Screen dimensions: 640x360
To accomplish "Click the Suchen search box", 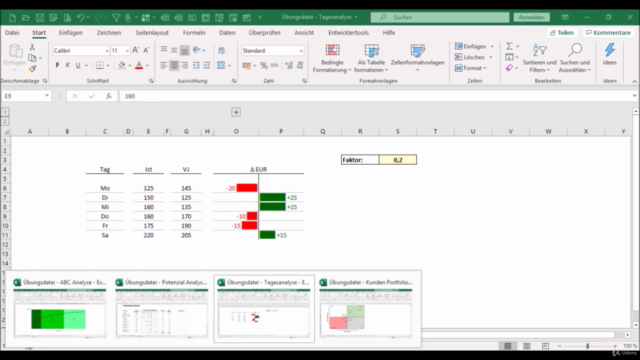I will (x=440, y=17).
